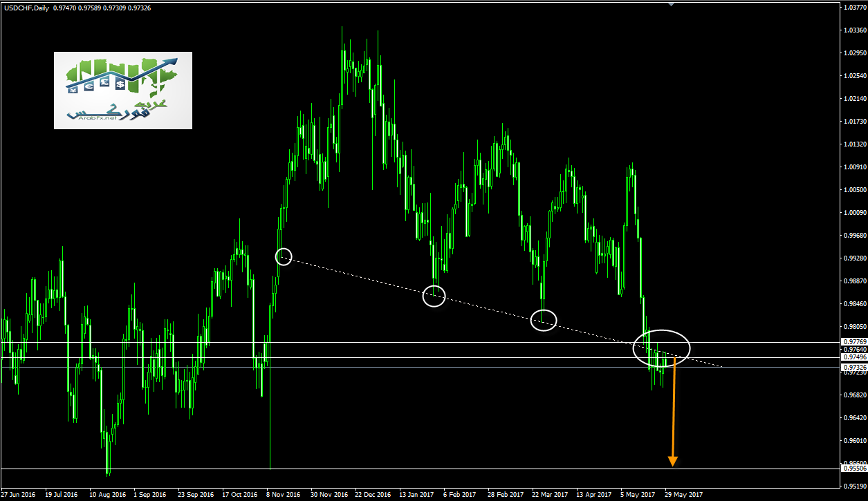Click the 1.01730 price scale label
The height and width of the screenshot is (501, 868).
click(856, 122)
